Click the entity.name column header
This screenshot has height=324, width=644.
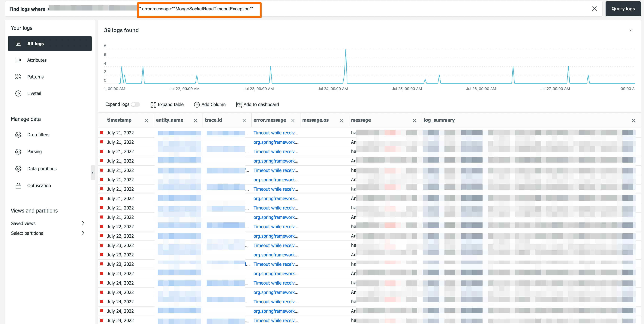(170, 120)
